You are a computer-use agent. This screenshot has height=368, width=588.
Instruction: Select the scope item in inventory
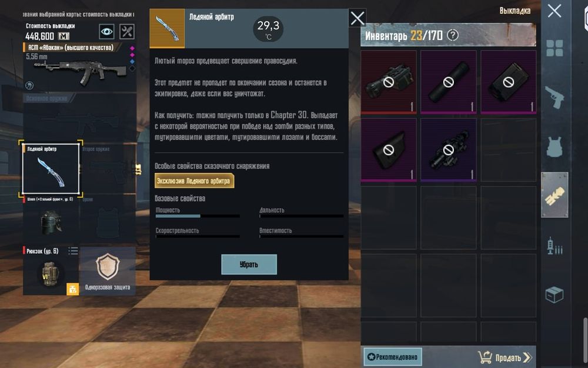[x=449, y=150]
